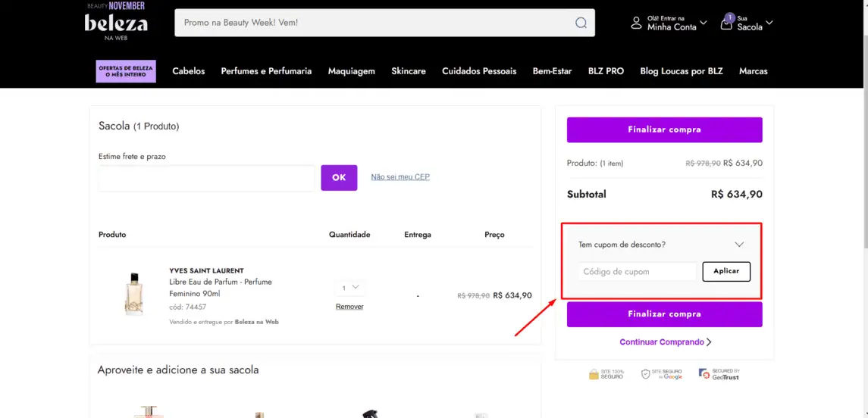Click the lower Finalizar compra button

click(664, 314)
